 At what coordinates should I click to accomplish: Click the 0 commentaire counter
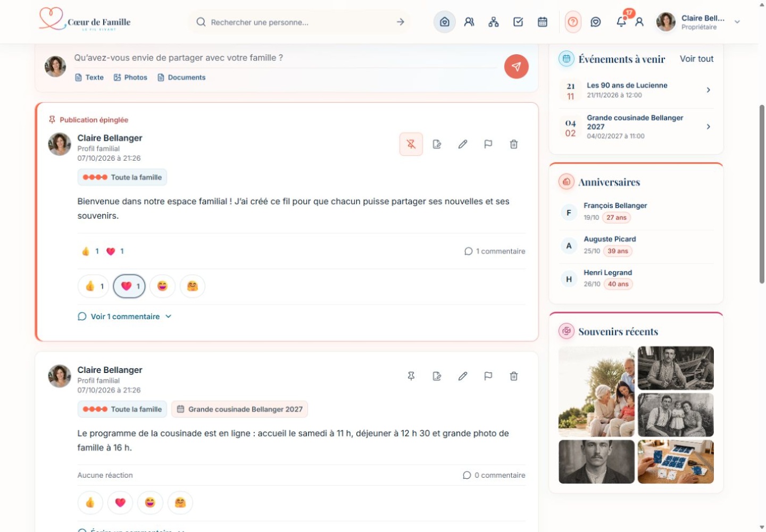point(494,475)
